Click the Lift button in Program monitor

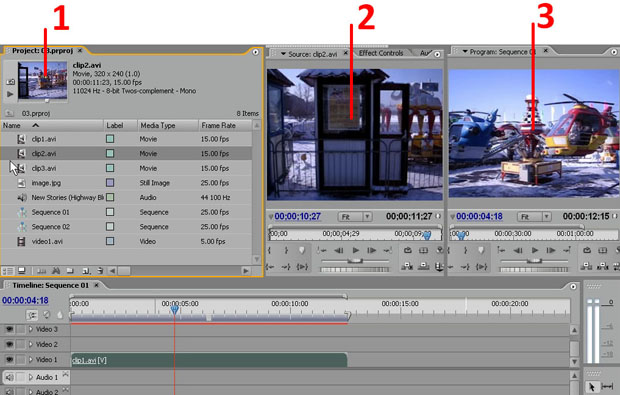click(x=586, y=266)
